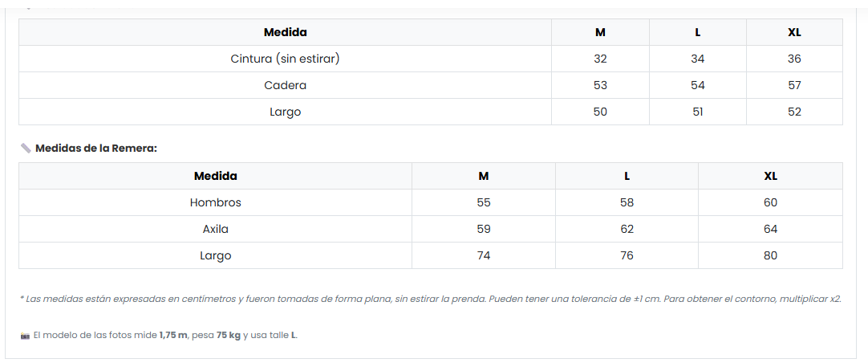This screenshot has height=363, width=868.
Task: Click the XL column header in the Remera table
Action: (x=770, y=176)
